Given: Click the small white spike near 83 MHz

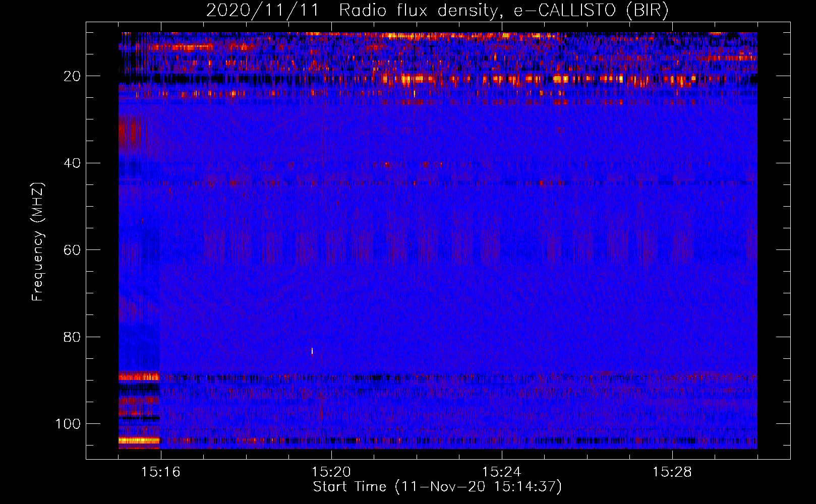Looking at the screenshot, I should pyautogui.click(x=312, y=351).
